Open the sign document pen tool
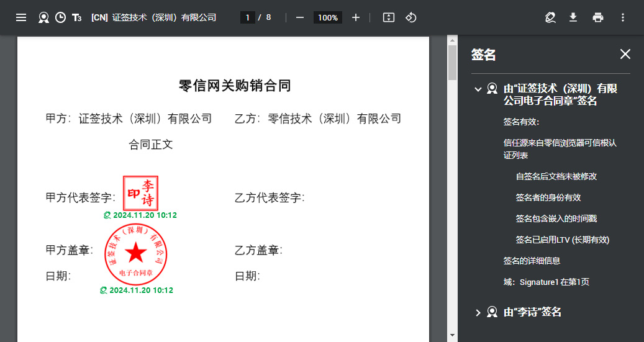 tap(550, 17)
